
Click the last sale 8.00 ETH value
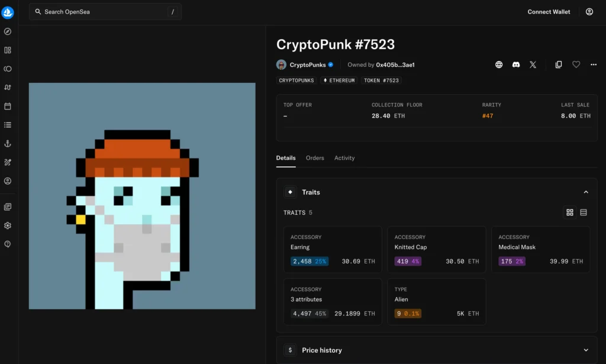575,116
